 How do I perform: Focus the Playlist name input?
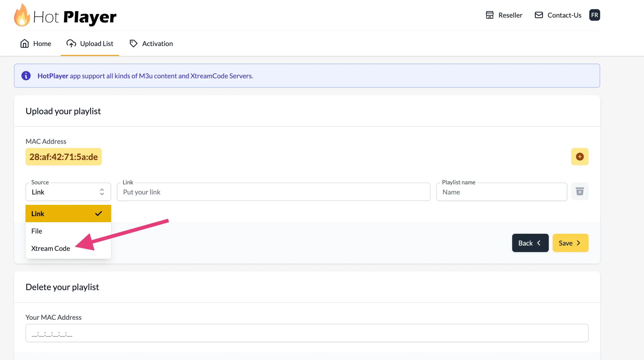[x=501, y=192]
